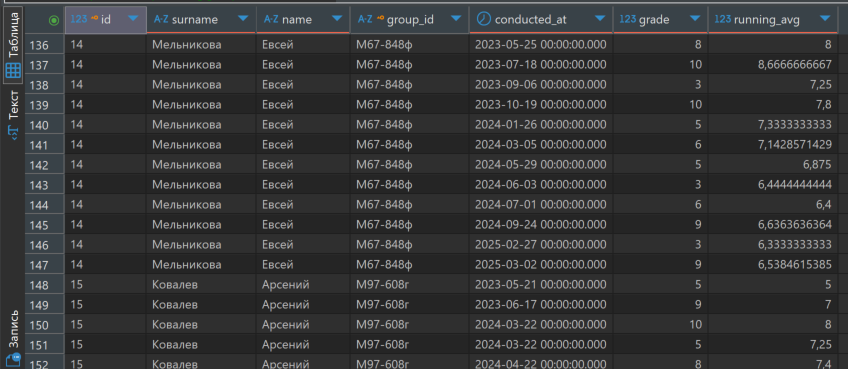Open the conducted_at column filter dropdown
The height and width of the screenshot is (369, 848).
click(600, 19)
